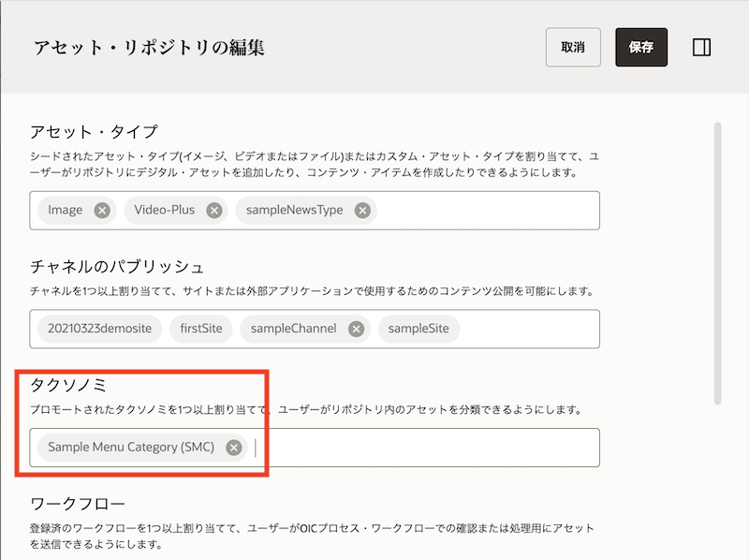Select the Sample Menu Category (SMC) chip label
749x560 pixels.
(131, 448)
